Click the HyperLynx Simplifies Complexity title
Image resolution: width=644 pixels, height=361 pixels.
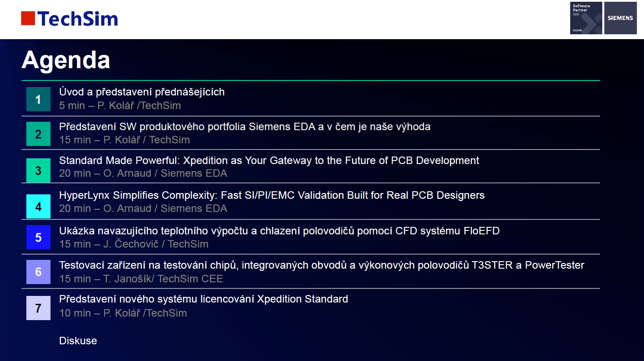tap(271, 195)
